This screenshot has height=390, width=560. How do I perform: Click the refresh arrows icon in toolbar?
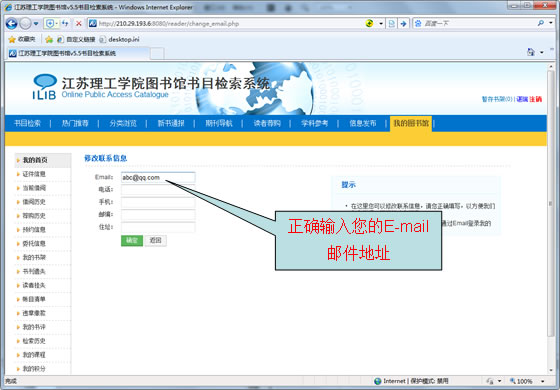65,24
